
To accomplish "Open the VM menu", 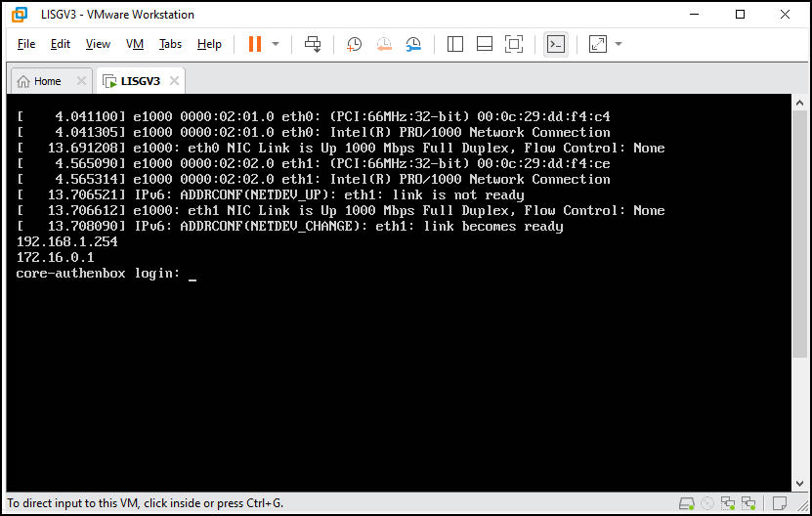I will tap(135, 44).
